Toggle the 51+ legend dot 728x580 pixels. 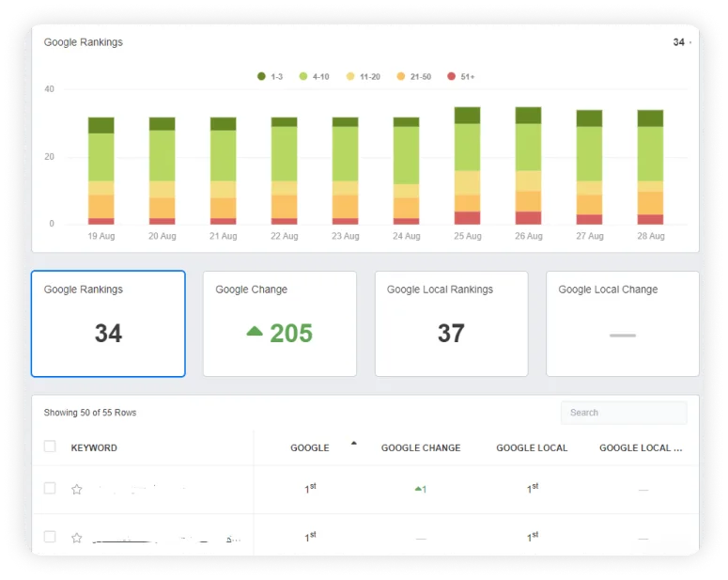coord(452,76)
